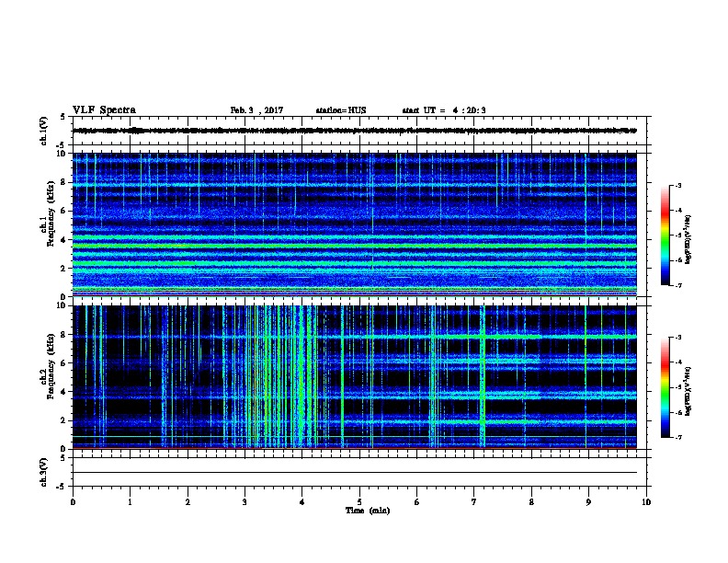This screenshot has width=728, height=563.
Task: Click the ch.1 frequency tick label "10"
Action: (62, 154)
